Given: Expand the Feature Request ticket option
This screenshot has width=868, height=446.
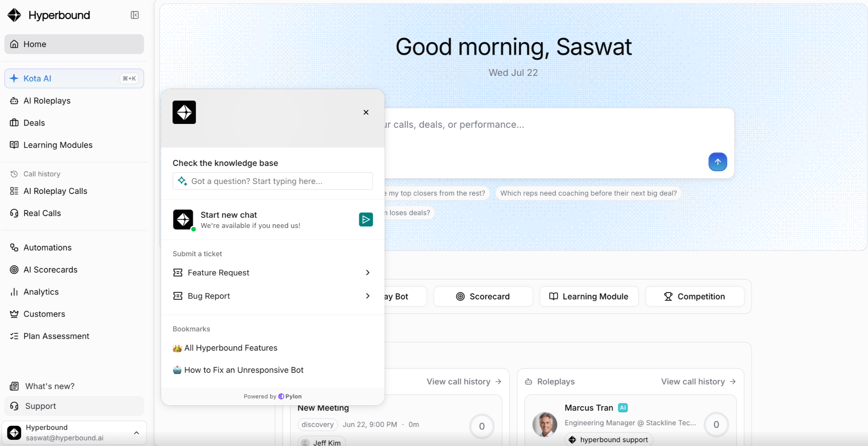Looking at the screenshot, I should [x=272, y=273].
